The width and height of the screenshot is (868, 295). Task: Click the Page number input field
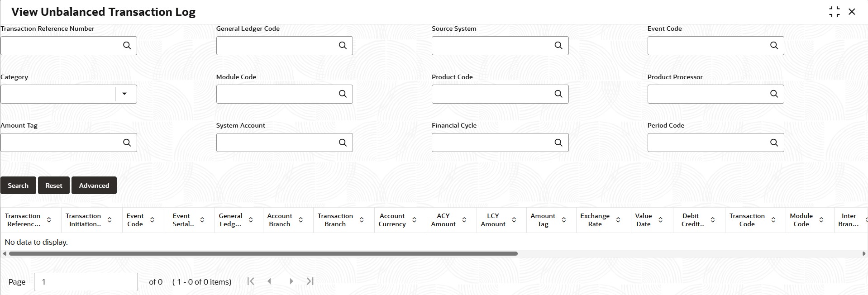(x=86, y=281)
